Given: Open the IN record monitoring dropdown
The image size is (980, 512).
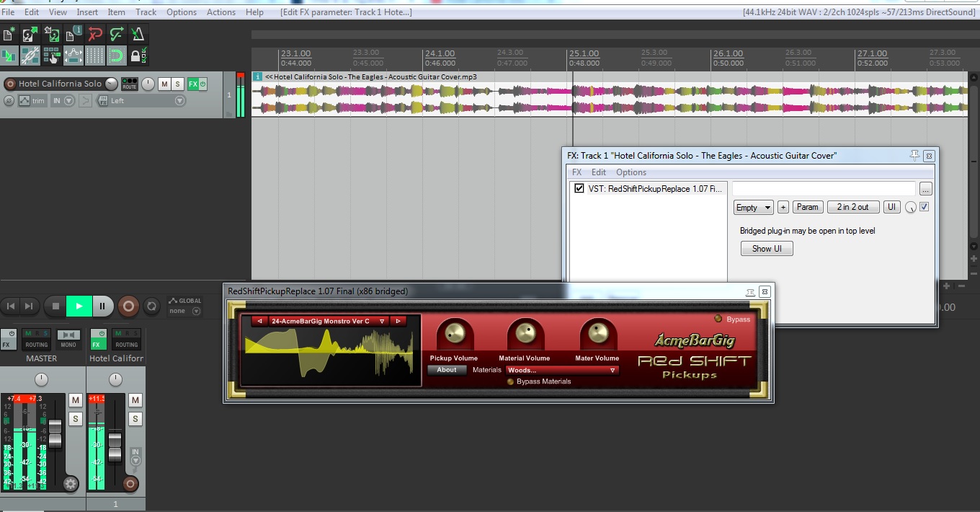Looking at the screenshot, I should click(63, 101).
